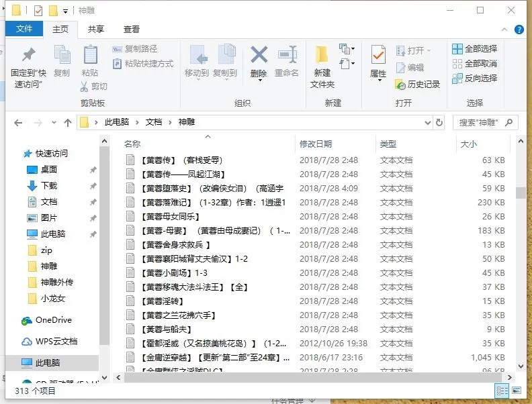Screen dimensions: 532x404
Task: Click the Paste (粘贴) clipboard icon
Action: pos(90,54)
